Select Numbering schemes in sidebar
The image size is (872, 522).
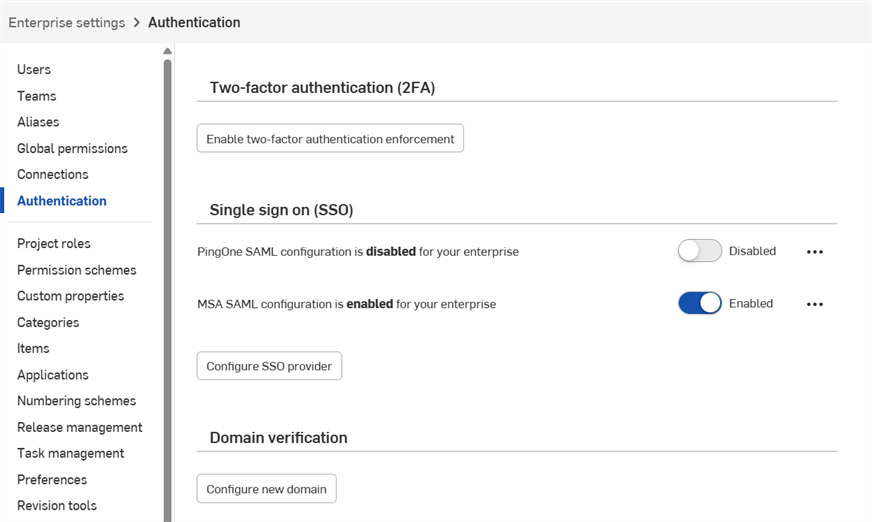[x=76, y=401]
